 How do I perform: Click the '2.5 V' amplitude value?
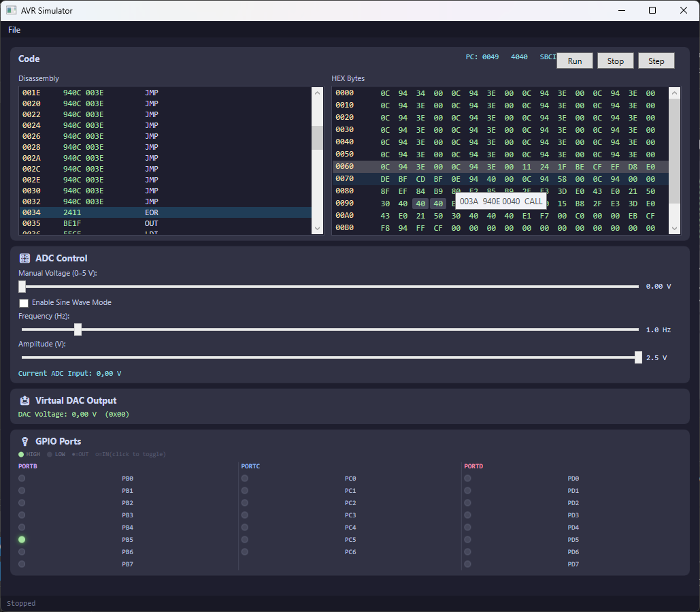[x=656, y=358]
